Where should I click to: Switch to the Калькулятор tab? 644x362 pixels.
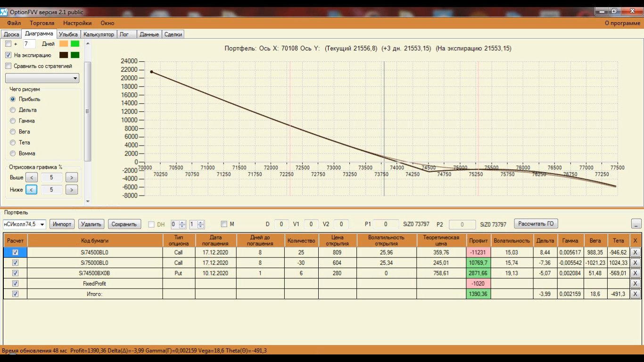(99, 34)
